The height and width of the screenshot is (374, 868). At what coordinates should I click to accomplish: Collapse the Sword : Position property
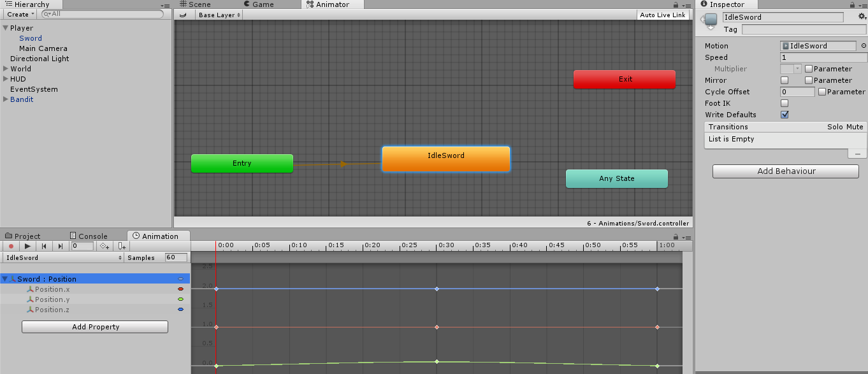(x=5, y=279)
